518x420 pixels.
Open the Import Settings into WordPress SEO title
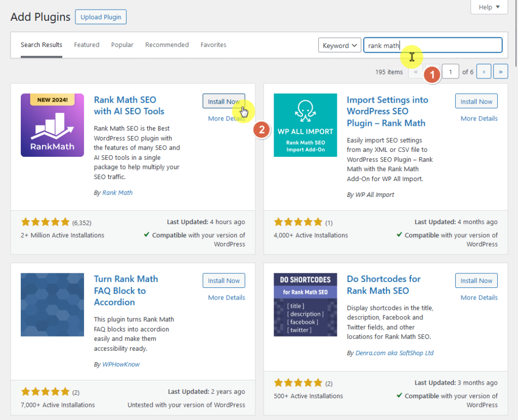tap(387, 111)
